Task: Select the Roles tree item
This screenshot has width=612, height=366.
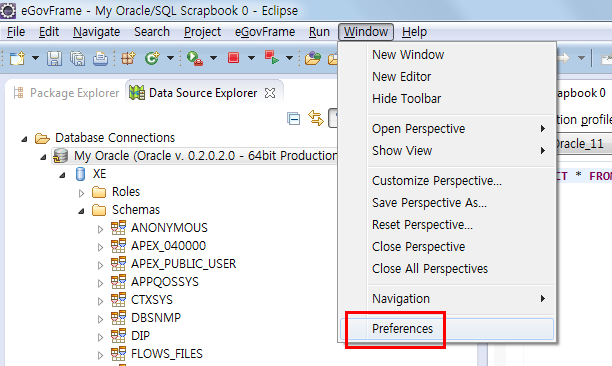Action: (126, 192)
